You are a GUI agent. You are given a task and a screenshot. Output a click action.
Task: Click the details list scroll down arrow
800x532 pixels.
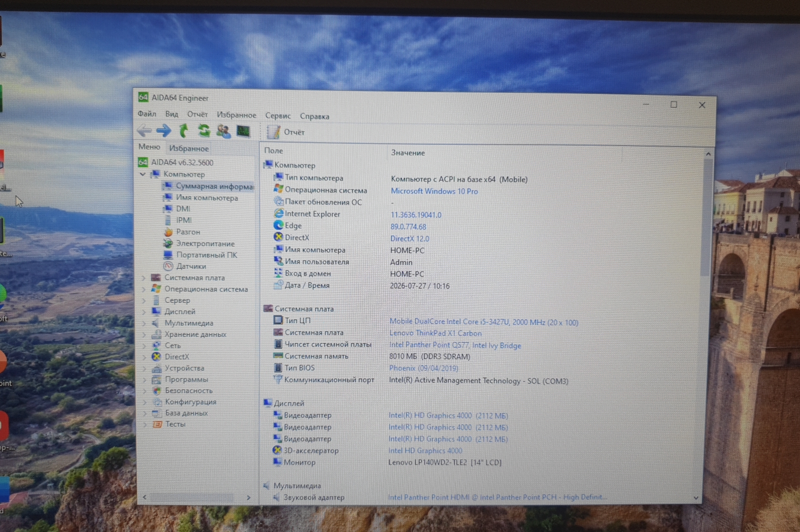[x=696, y=498]
